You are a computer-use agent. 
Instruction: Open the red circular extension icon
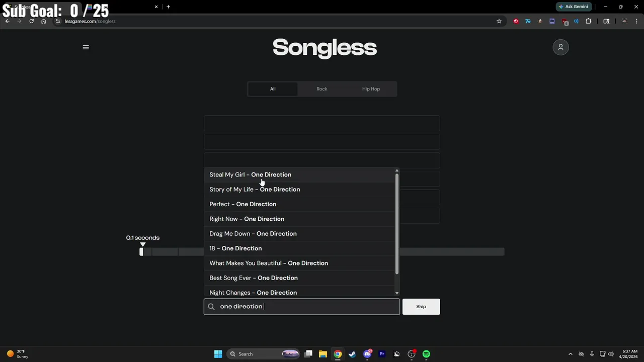coord(516,21)
